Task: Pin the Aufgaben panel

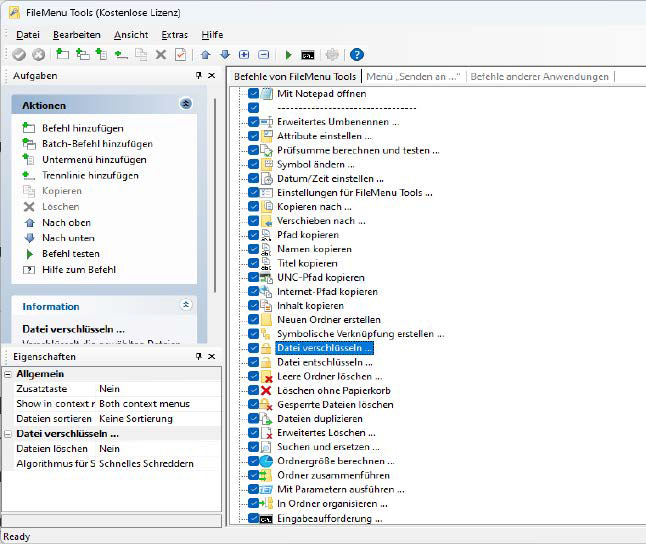Action: tap(199, 75)
